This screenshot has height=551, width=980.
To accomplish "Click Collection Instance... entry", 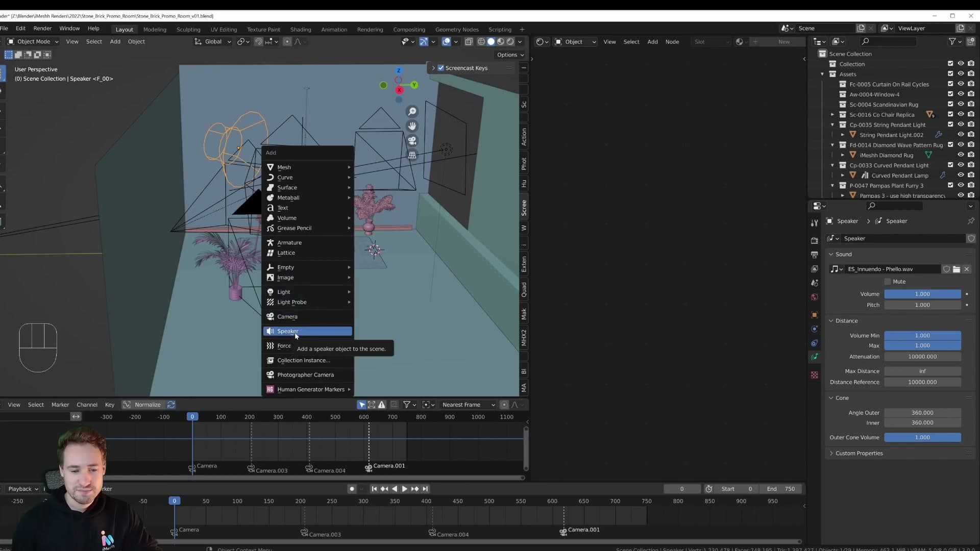I will coord(308,360).
